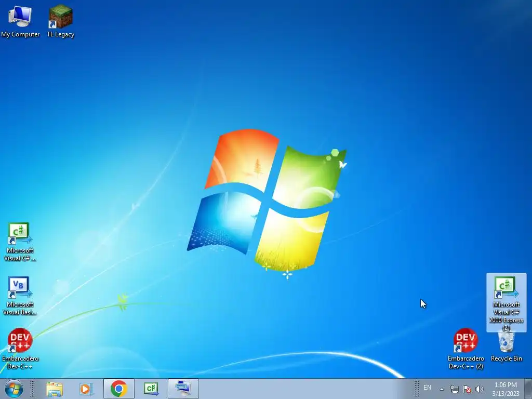Click the EN language indicator

(x=427, y=388)
